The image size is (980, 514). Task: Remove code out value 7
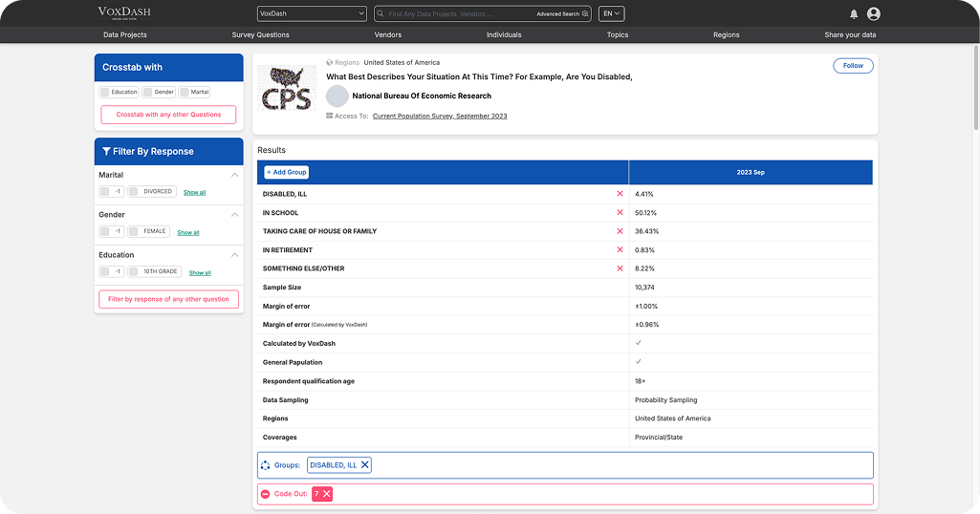point(326,493)
